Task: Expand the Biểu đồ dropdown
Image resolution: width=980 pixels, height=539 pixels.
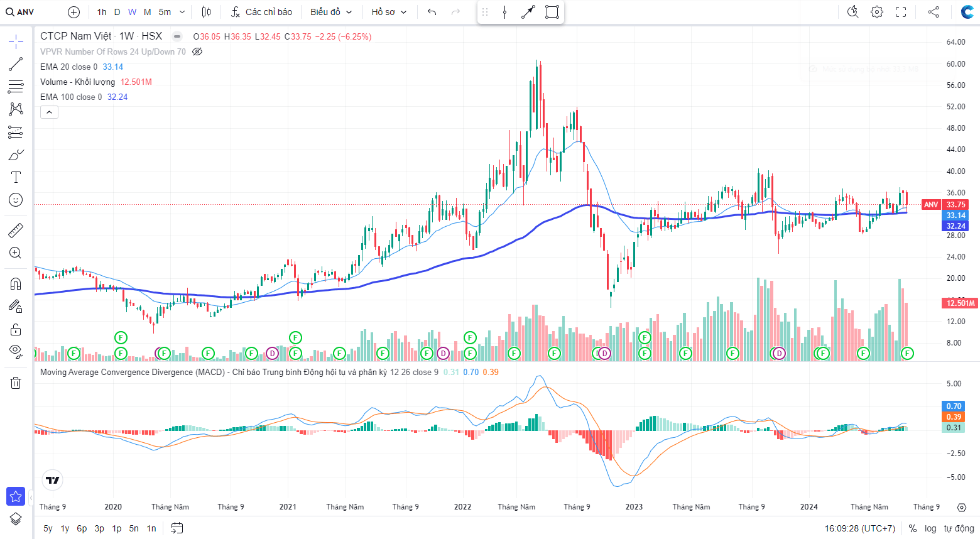Action: click(x=331, y=12)
